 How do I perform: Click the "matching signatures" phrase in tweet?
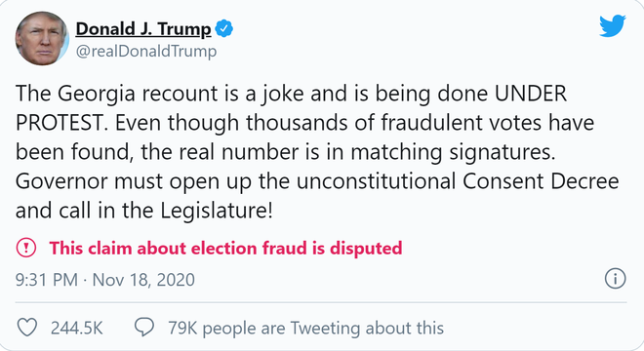click(x=453, y=152)
